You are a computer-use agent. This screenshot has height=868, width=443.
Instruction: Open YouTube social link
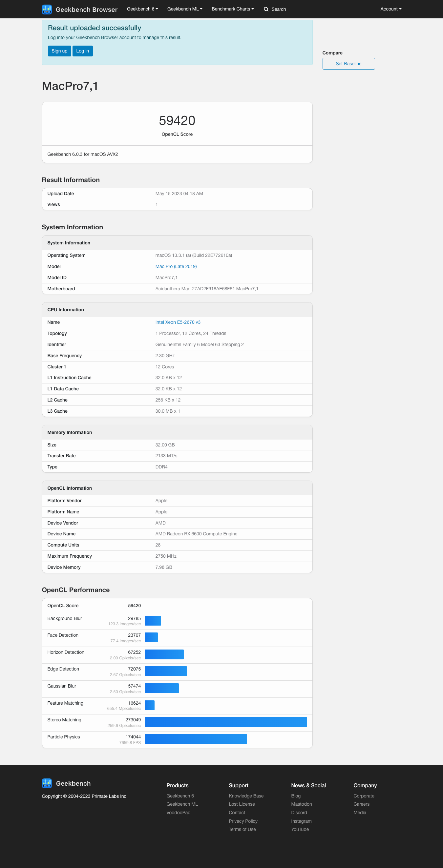pyautogui.click(x=300, y=829)
